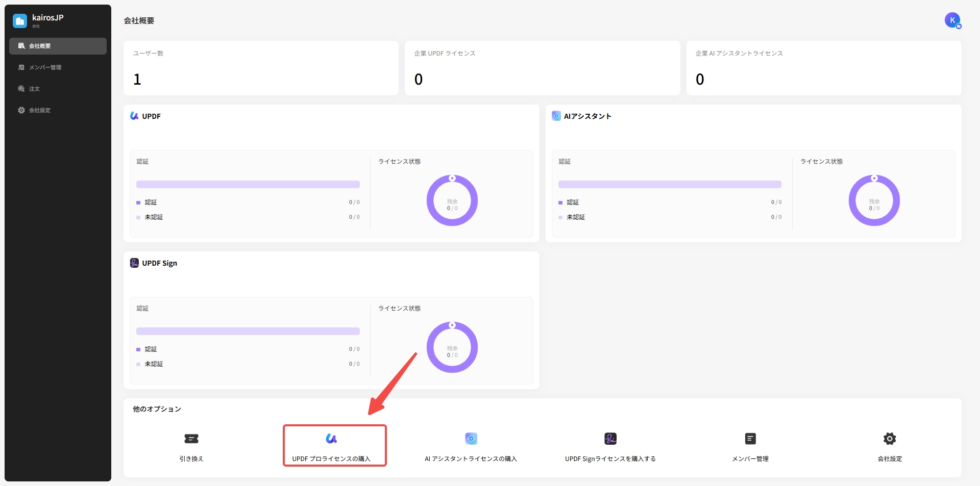The height and width of the screenshot is (486, 980).
Task: Click the 注文 sidebar icon
Action: tap(21, 89)
